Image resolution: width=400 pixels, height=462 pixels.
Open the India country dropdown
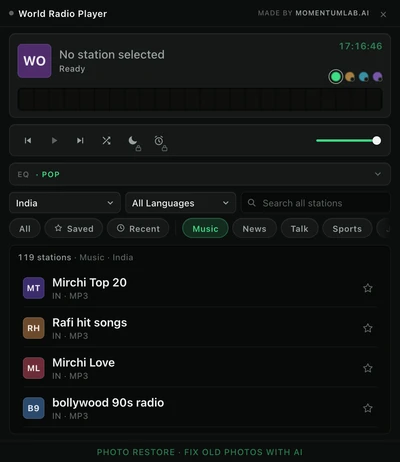(65, 203)
